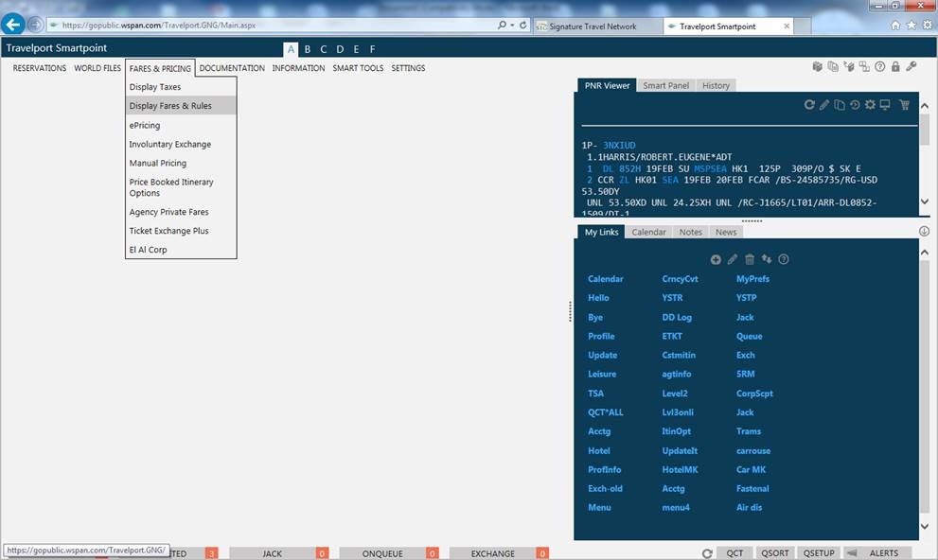
Task: Open the DOCUMENTATION menu
Action: [x=232, y=68]
